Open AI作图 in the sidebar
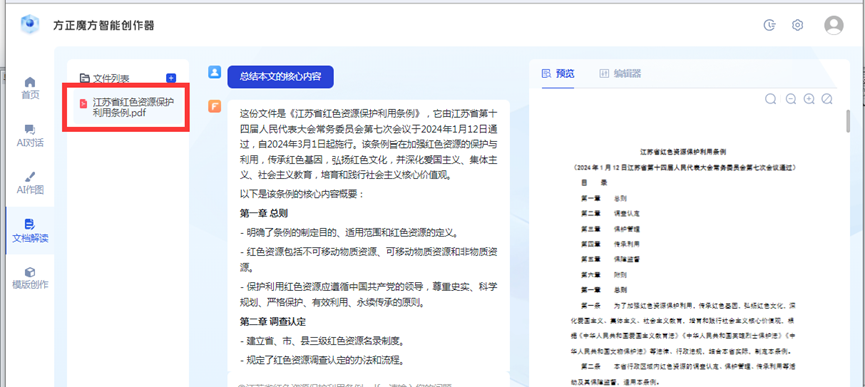The image size is (865, 387). coord(30,184)
